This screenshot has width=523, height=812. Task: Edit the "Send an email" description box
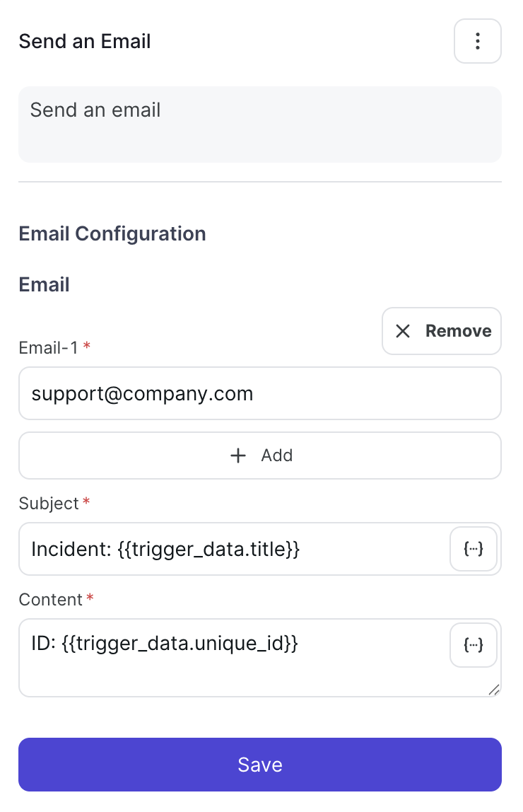click(259, 124)
